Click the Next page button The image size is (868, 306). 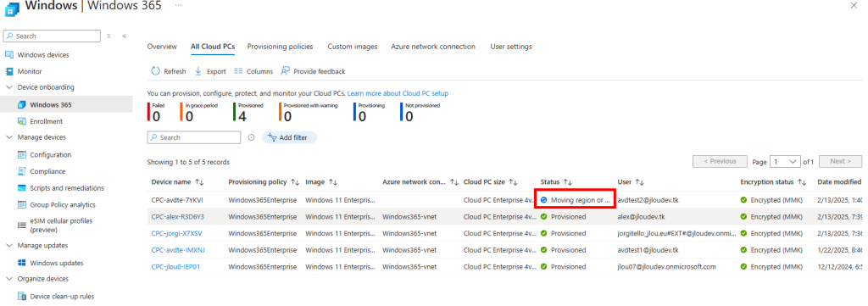(x=840, y=162)
